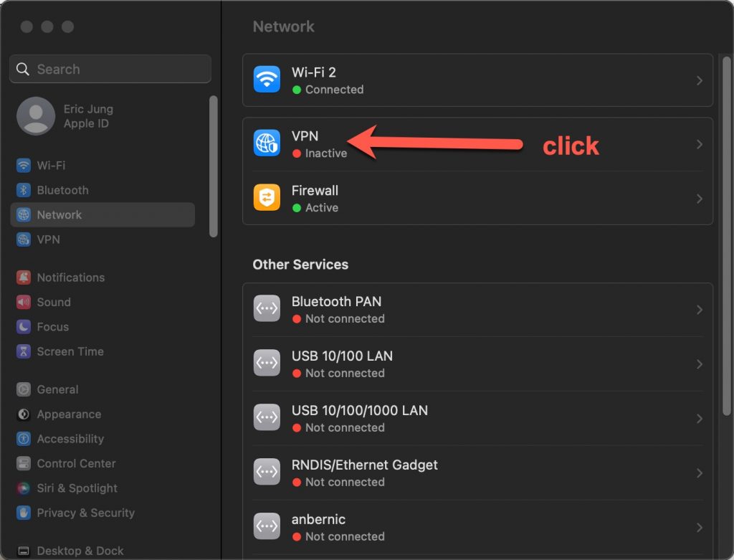Viewport: 734px width, 560px height.
Task: Open Sound settings icon
Action: [24, 302]
